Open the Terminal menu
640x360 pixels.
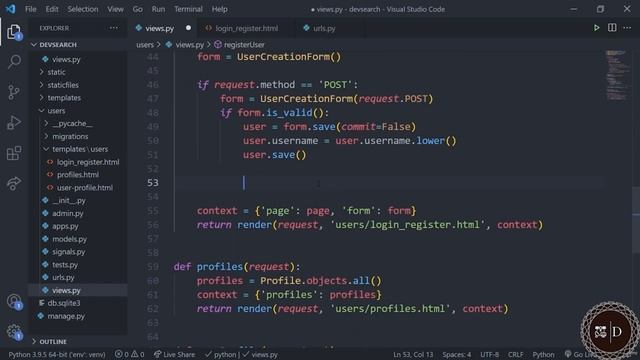tap(188, 9)
